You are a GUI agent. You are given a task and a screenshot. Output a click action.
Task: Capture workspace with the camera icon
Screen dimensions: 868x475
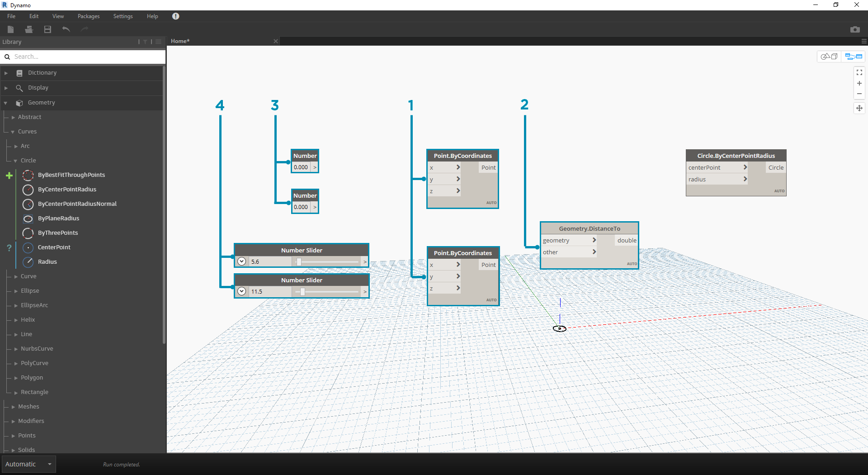tap(855, 29)
